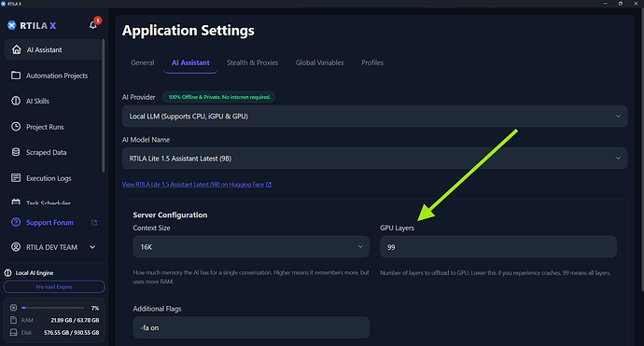644x346 pixels.
Task: Click the external-link icon after Hugging Face
Action: coord(269,185)
